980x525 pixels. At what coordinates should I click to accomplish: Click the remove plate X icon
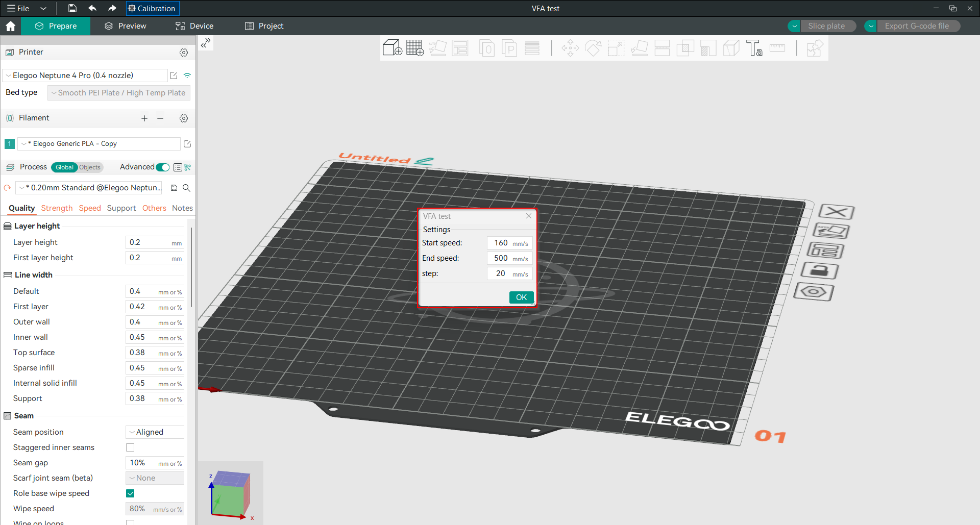click(x=837, y=211)
